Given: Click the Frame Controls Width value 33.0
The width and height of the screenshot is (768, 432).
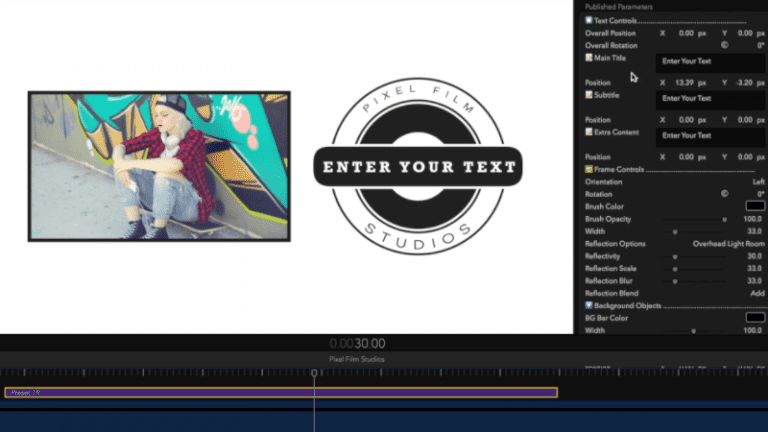Looking at the screenshot, I should (755, 231).
